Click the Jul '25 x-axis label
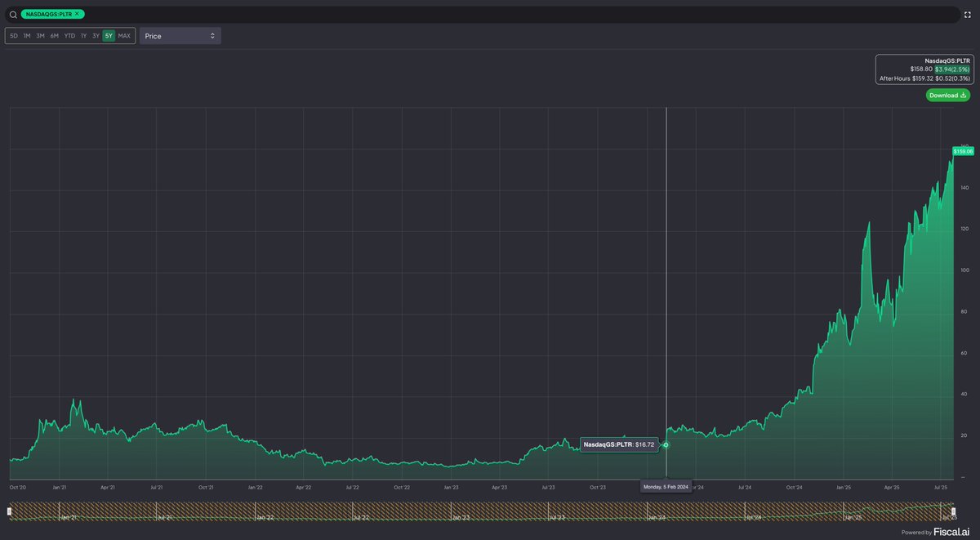 [940, 487]
